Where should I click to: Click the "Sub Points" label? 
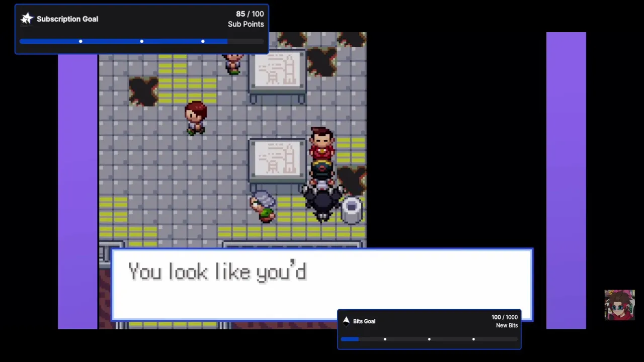point(246,24)
